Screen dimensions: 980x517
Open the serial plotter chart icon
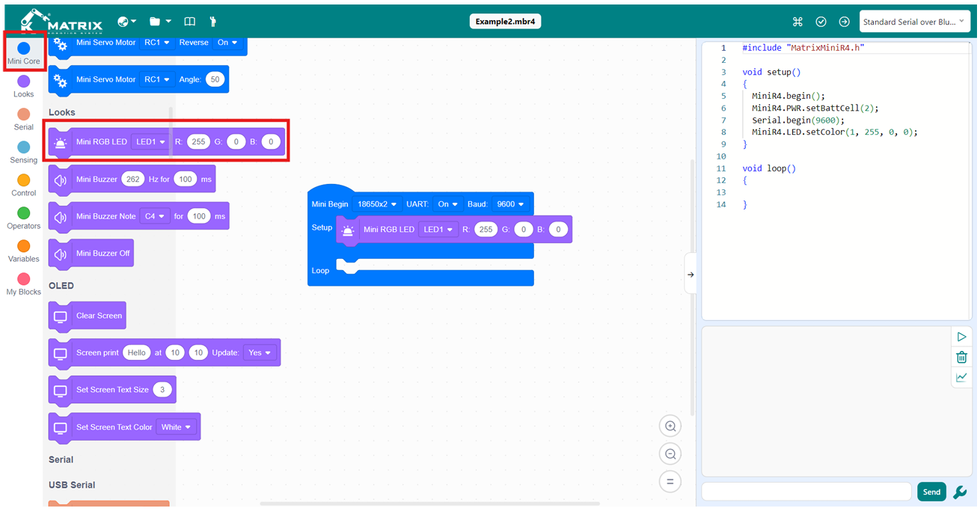[961, 378]
